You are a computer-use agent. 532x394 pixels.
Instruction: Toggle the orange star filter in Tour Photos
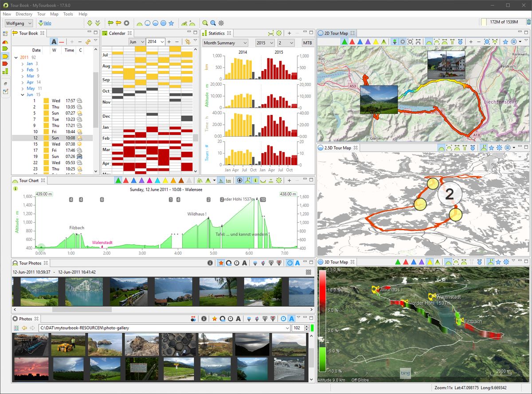pyautogui.click(x=221, y=263)
